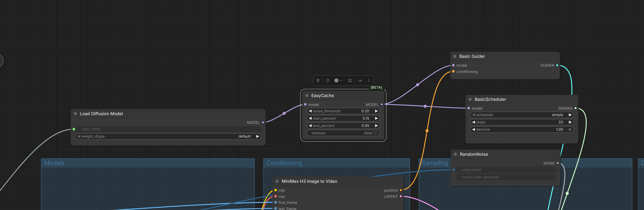Open more options three-dot menu in toolbar
This screenshot has height=210, width=644.
point(369,81)
